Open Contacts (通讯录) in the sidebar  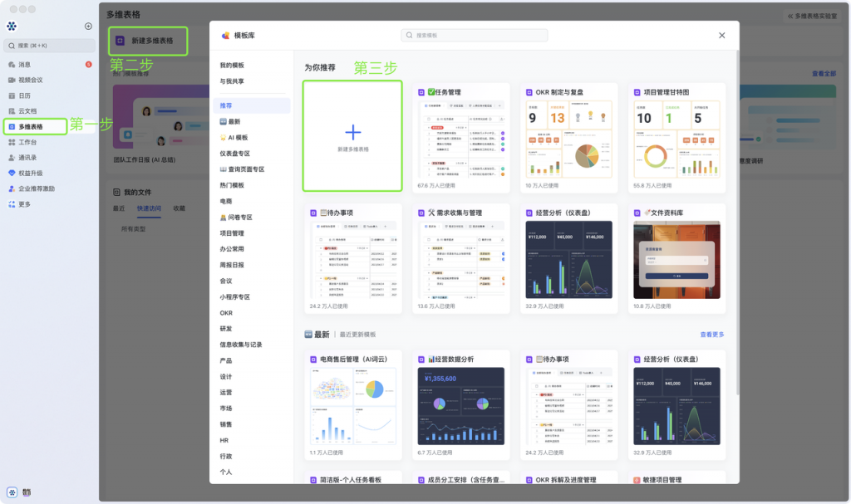pos(27,158)
